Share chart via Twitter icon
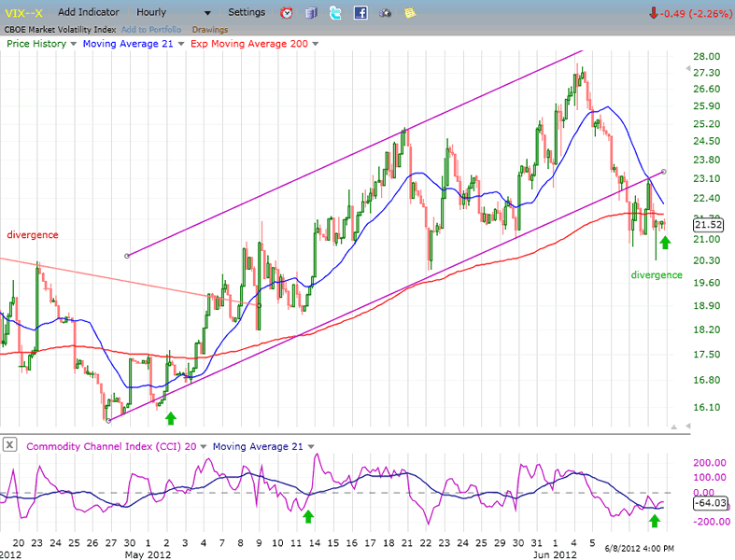This screenshot has width=735, height=560. pos(336,13)
